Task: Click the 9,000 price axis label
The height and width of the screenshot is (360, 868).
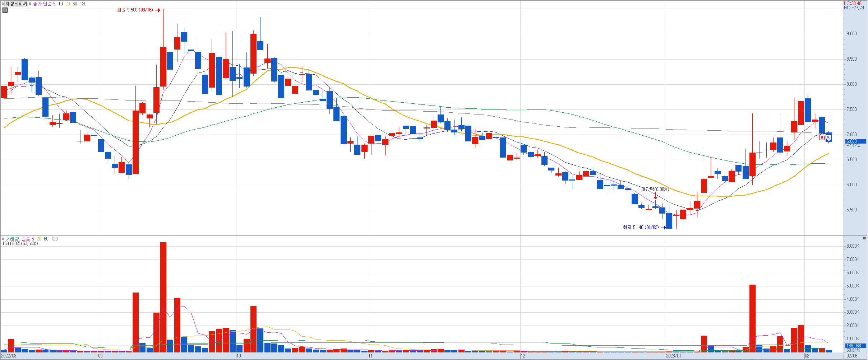Action: [852, 34]
